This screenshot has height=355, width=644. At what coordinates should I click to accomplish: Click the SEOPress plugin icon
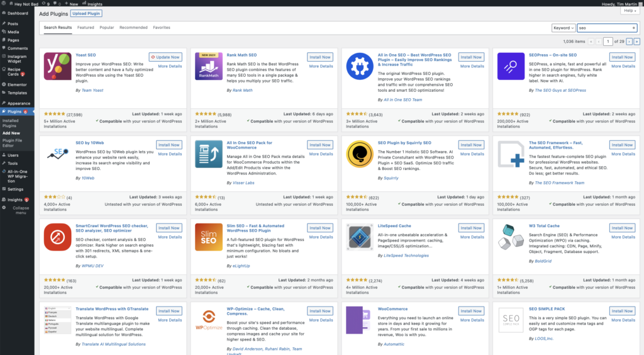pyautogui.click(x=511, y=66)
